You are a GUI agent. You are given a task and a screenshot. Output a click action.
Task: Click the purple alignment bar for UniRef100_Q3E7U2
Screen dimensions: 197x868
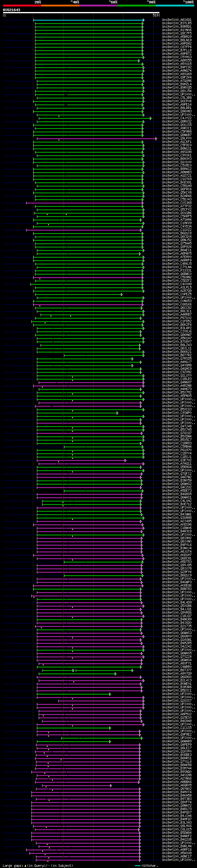point(82,460)
